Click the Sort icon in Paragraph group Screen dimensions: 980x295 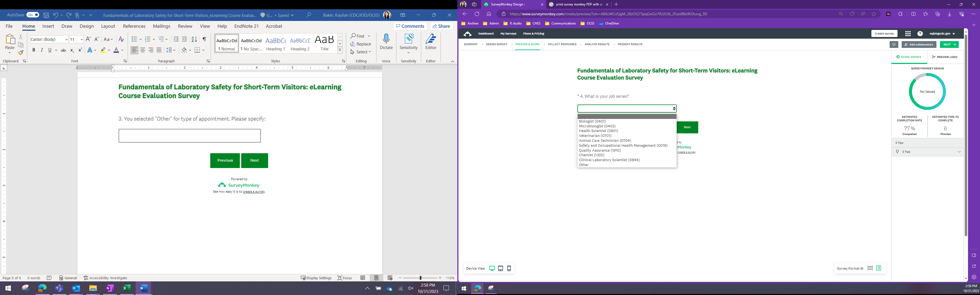(194, 39)
